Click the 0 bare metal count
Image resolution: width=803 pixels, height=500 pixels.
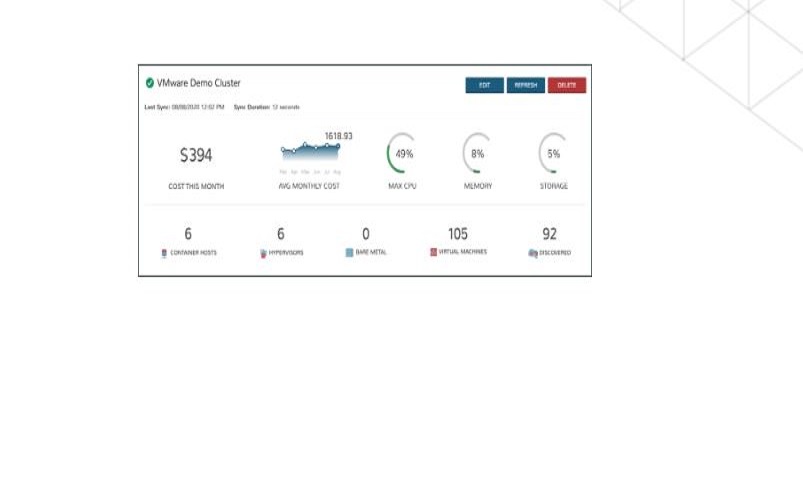click(366, 234)
